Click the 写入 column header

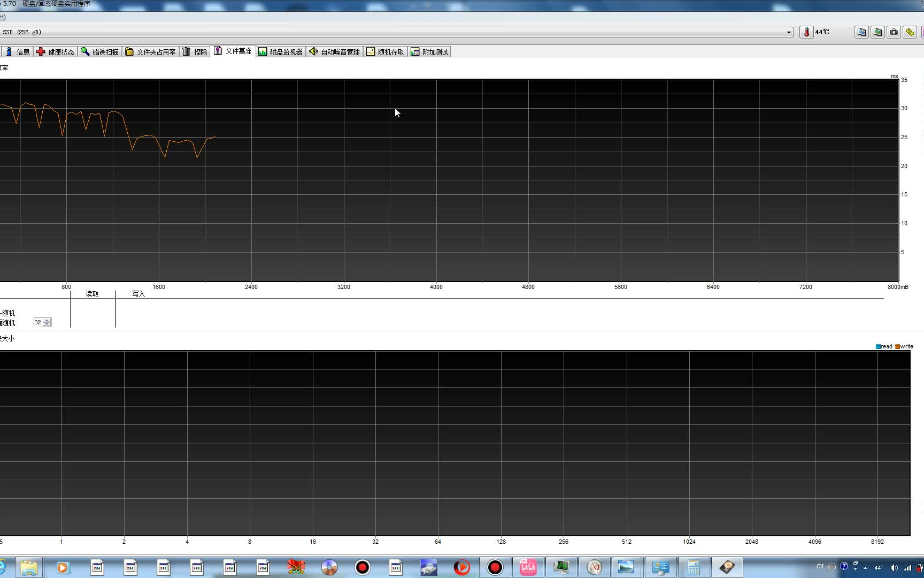[138, 294]
